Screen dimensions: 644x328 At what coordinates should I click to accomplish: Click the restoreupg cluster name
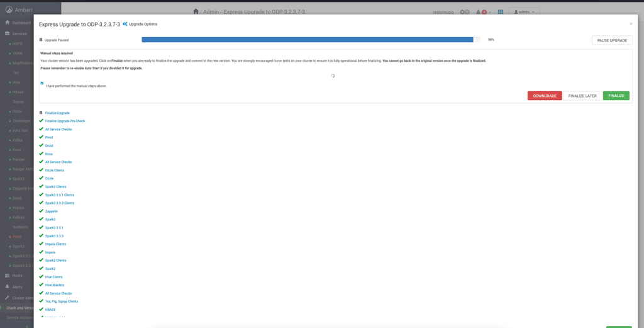[443, 13]
